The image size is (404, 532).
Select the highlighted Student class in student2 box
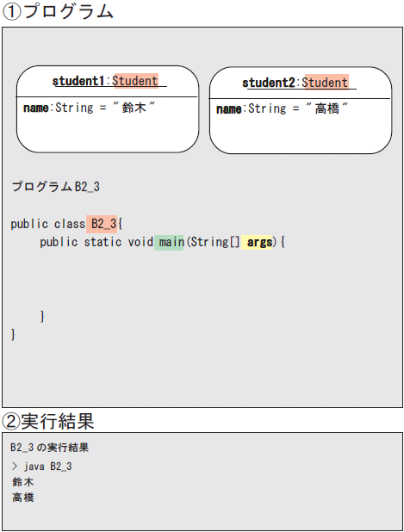(326, 83)
